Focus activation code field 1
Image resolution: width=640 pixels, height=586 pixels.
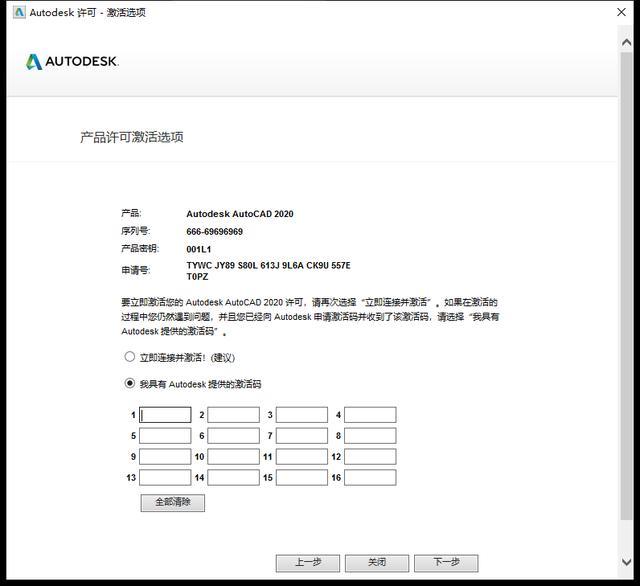pos(165,415)
